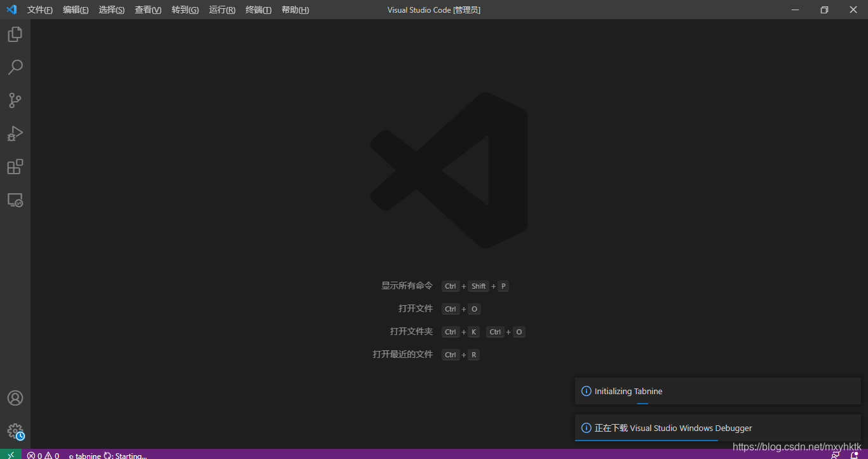
Task: Show errors and warnings count in status bar
Action: tap(43, 455)
